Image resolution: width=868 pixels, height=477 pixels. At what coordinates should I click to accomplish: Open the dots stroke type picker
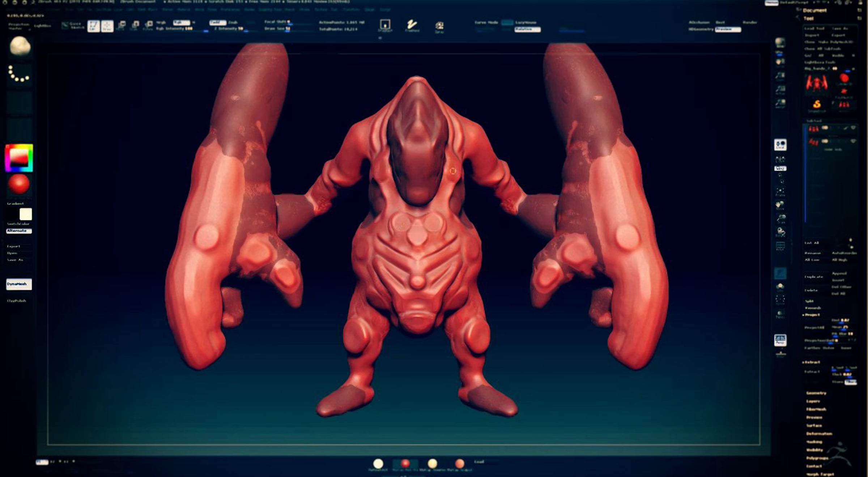(x=19, y=74)
